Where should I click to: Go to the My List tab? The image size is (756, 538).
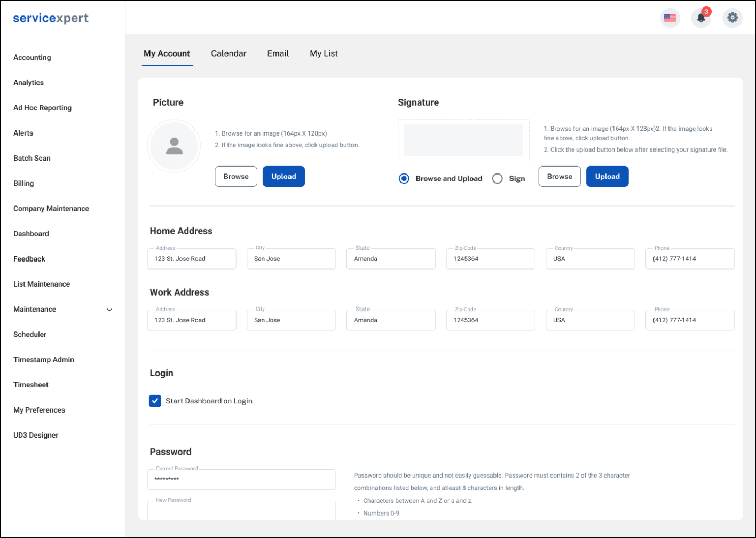coord(324,53)
